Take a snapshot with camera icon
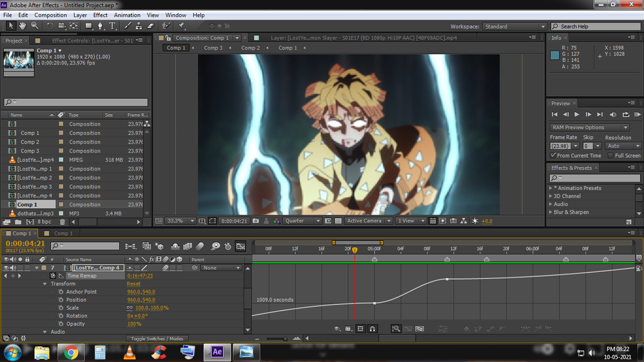644x362 pixels. tap(256, 221)
